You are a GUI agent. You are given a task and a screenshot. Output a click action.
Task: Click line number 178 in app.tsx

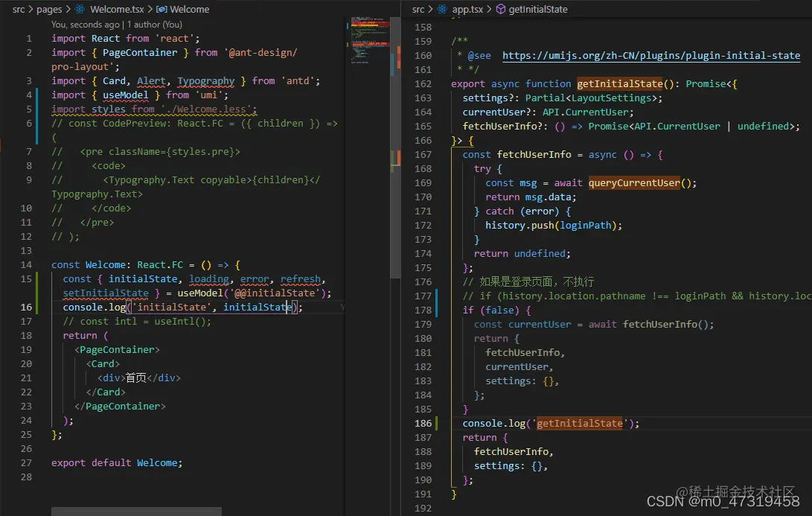(x=423, y=310)
